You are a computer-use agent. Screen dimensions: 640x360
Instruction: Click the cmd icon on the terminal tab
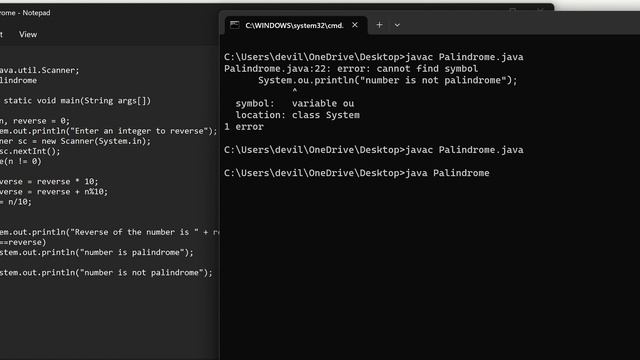(235, 25)
